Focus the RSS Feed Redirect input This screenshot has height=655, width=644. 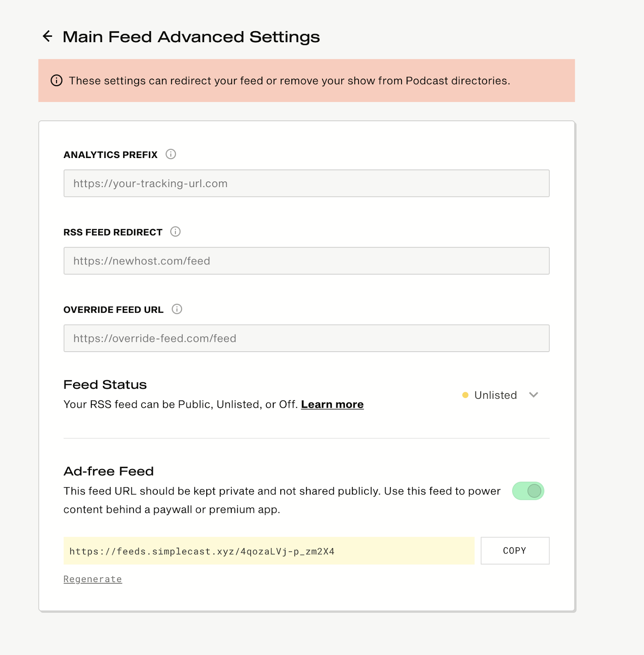click(306, 261)
